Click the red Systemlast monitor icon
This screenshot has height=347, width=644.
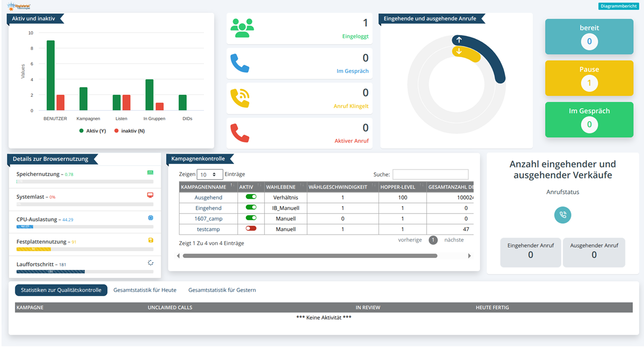click(150, 195)
